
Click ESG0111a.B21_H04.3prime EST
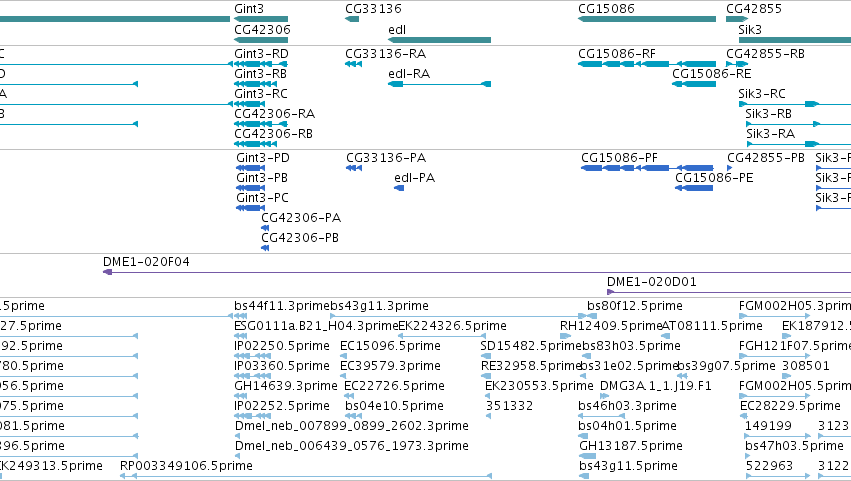click(x=239, y=336)
